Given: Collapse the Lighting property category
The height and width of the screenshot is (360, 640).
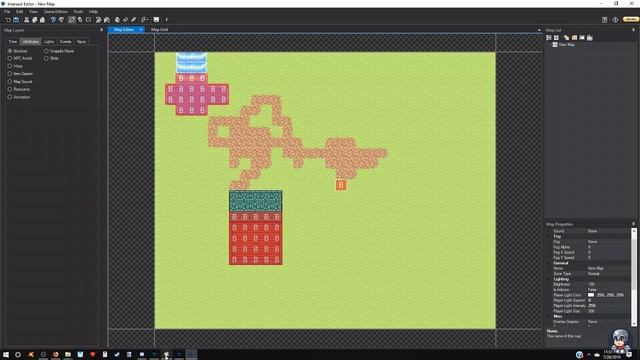Looking at the screenshot, I should coord(549,279).
